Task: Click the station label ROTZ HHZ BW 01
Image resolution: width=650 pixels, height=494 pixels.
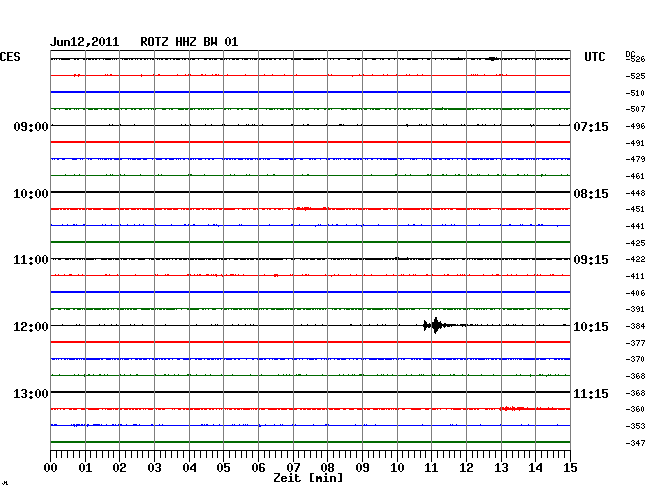Action: click(189, 42)
